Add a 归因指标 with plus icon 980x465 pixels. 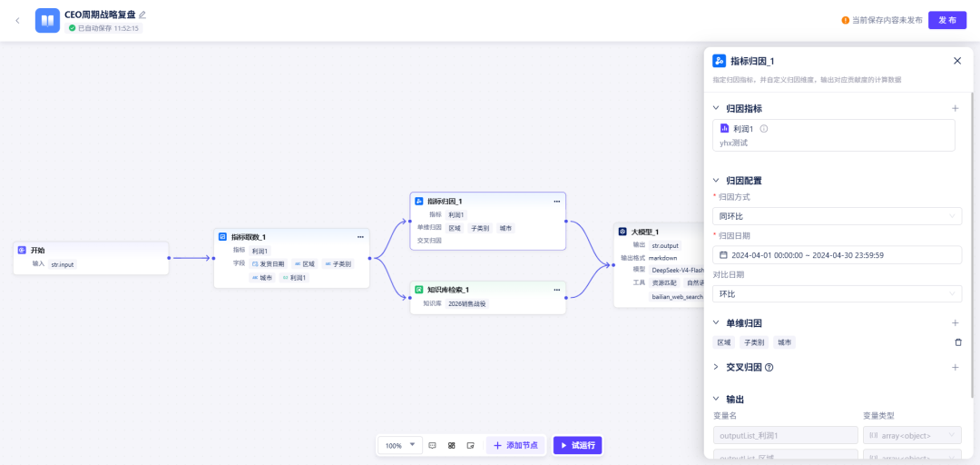coord(955,108)
